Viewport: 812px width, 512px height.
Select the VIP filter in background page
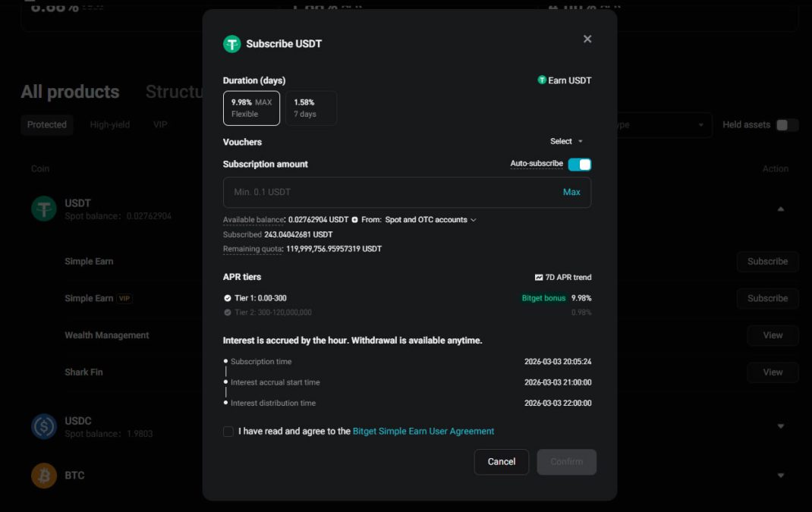[160, 124]
